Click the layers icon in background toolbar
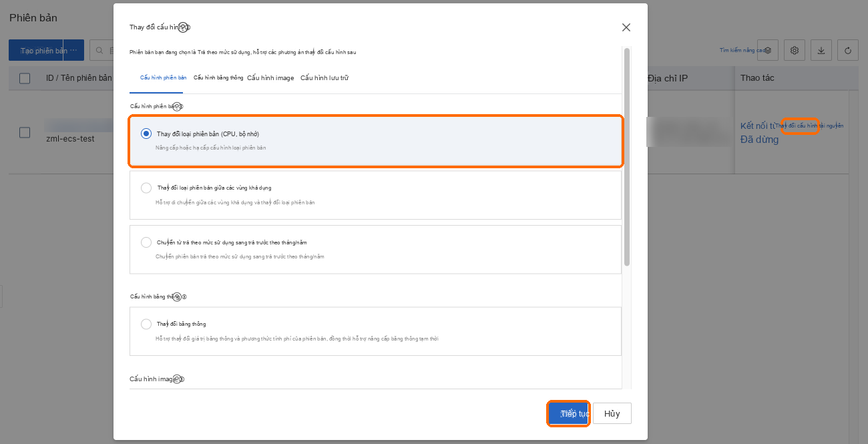This screenshot has height=444, width=868. 768,50
